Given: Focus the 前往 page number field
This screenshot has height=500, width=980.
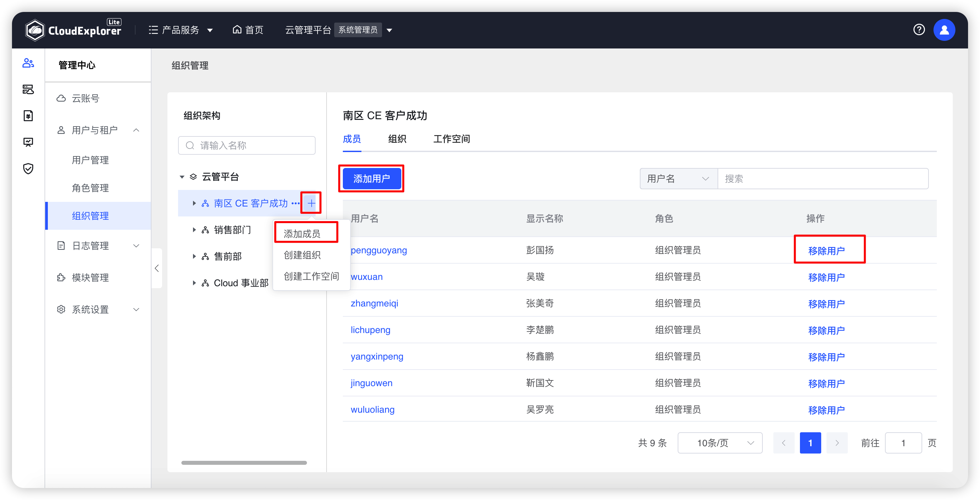Looking at the screenshot, I should (903, 443).
